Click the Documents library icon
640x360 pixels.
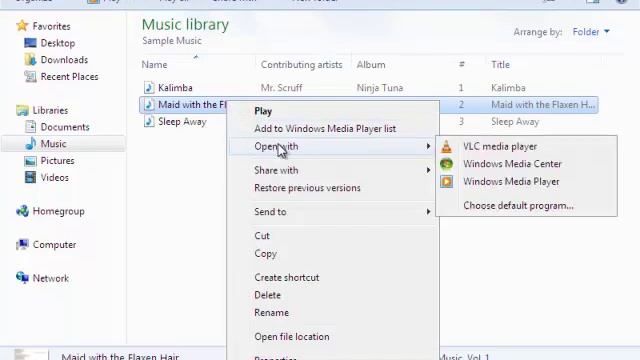tap(30, 127)
